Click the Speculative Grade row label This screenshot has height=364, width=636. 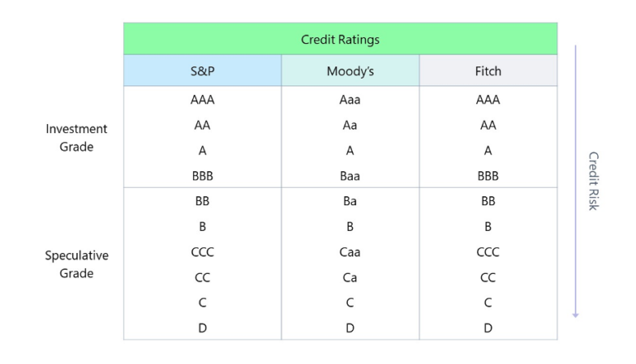pyautogui.click(x=76, y=264)
